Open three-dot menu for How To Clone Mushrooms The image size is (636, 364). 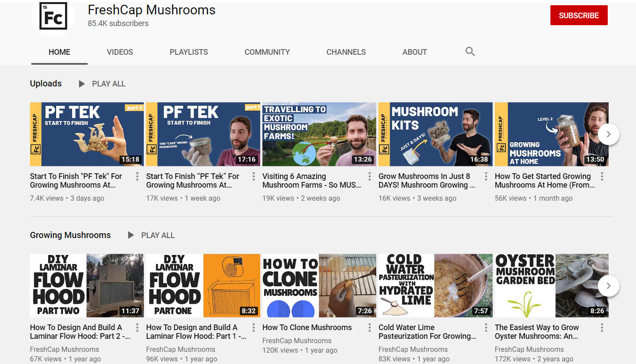point(370,328)
